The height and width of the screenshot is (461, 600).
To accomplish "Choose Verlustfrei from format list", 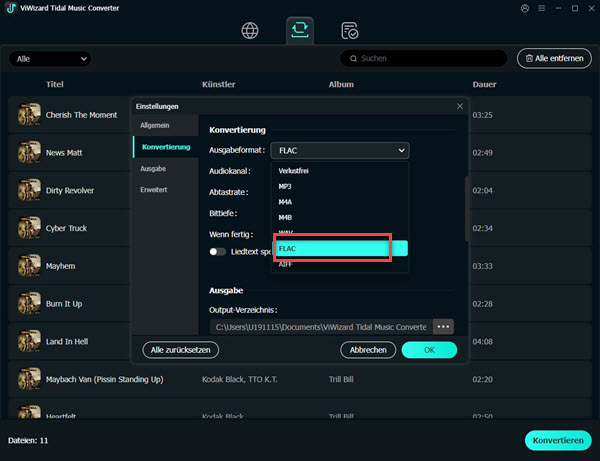I will [340, 171].
